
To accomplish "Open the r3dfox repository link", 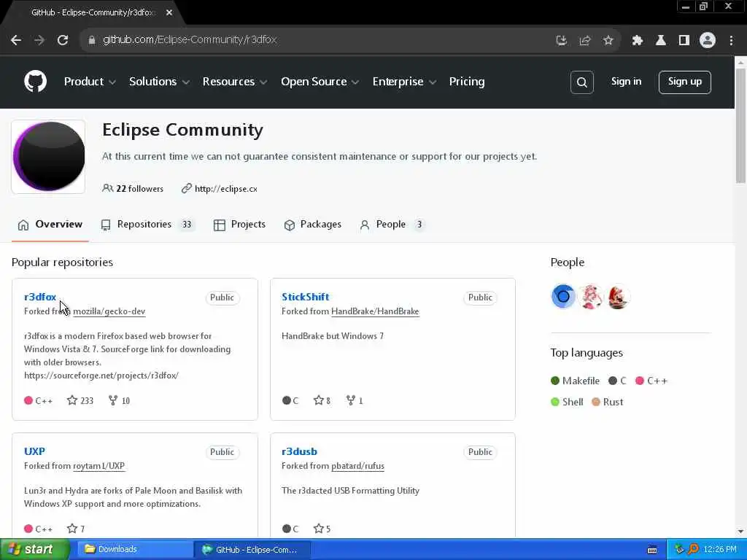I will click(x=40, y=297).
